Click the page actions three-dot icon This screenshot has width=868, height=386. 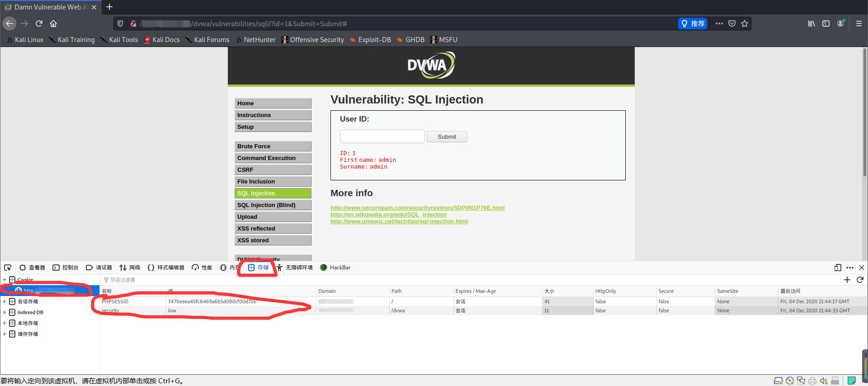[x=719, y=24]
